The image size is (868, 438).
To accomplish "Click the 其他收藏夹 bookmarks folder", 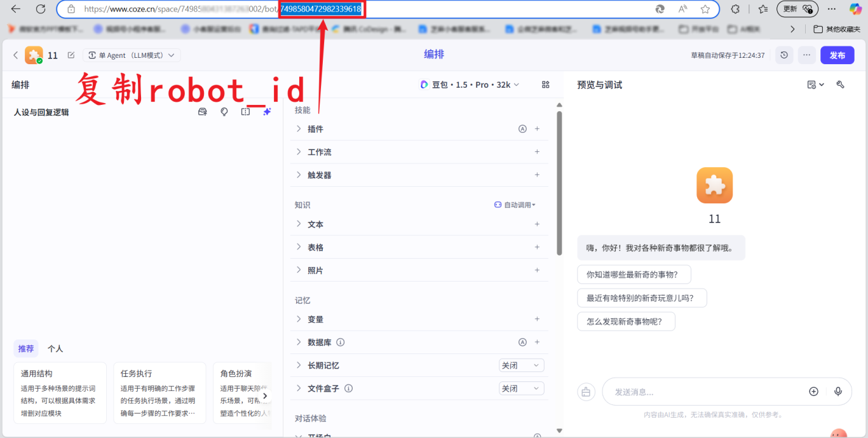I will pyautogui.click(x=837, y=29).
